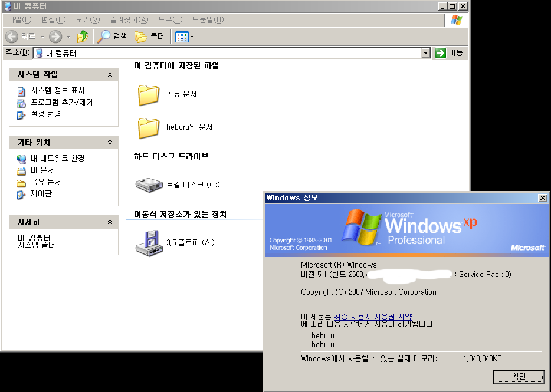
Task: Open 내 네트워크 환경 link
Action: click(58, 159)
